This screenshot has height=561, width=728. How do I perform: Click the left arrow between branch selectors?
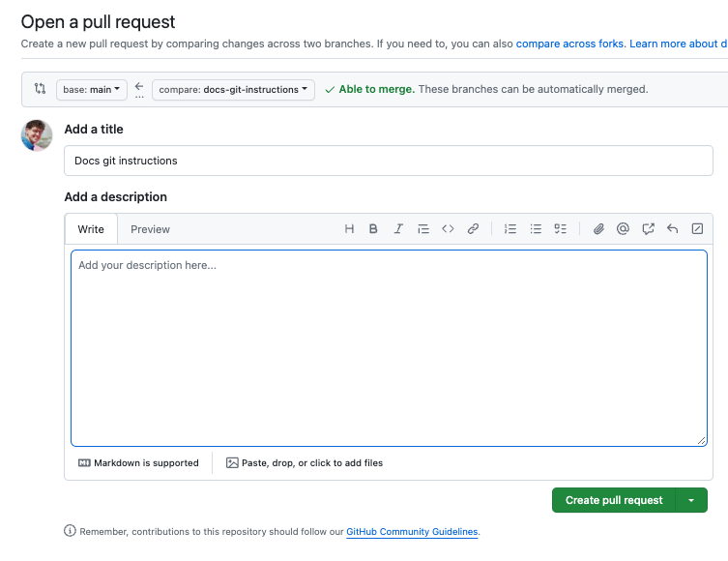pos(139,86)
